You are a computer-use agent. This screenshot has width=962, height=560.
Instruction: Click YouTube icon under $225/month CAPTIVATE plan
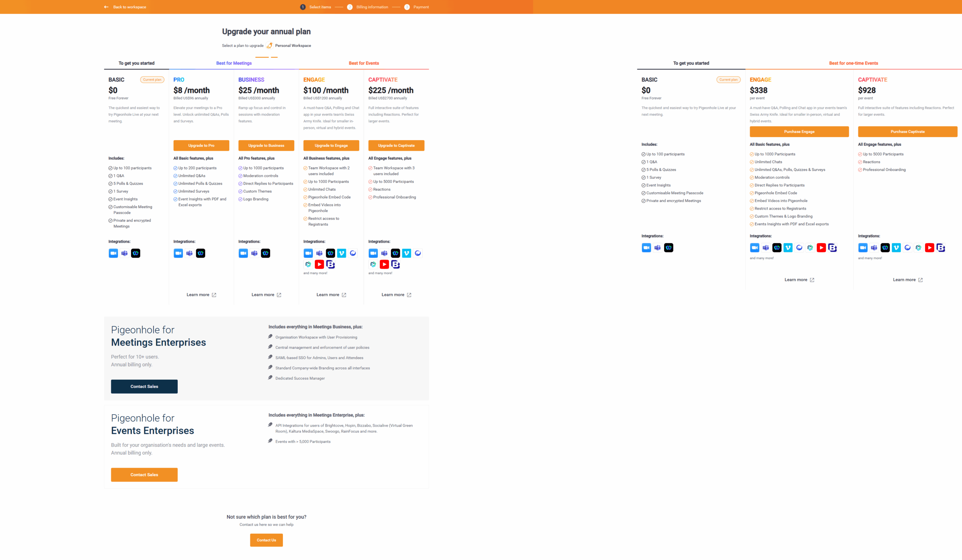coord(384,264)
